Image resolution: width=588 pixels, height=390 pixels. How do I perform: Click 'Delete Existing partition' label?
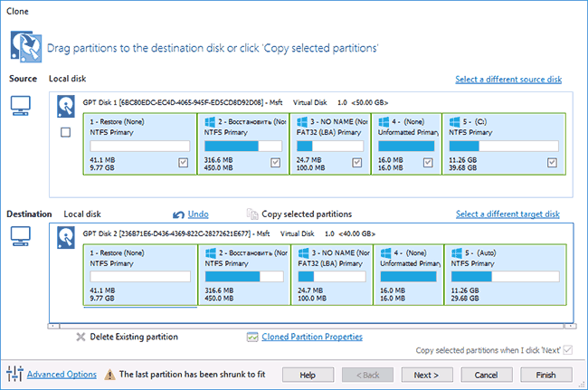(134, 337)
